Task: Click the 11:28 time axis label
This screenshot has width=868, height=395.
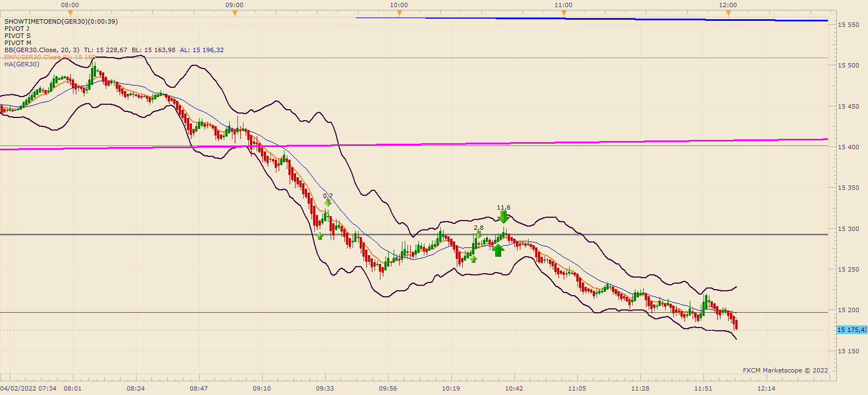Action: (640, 388)
